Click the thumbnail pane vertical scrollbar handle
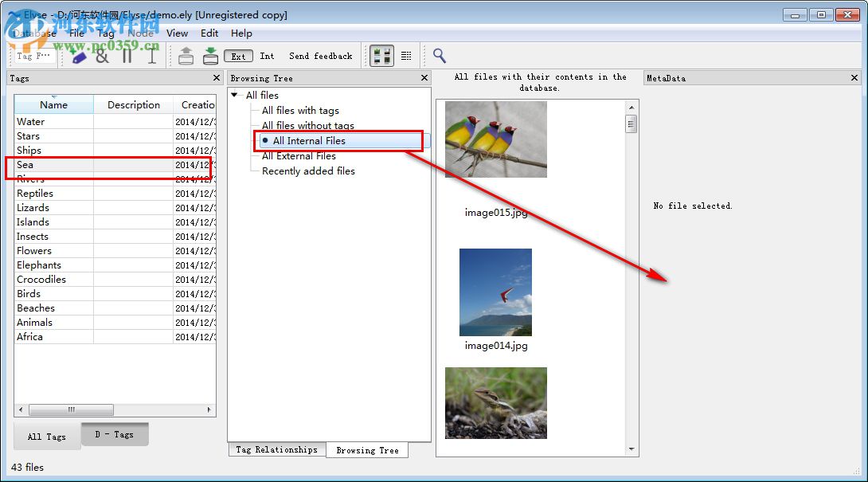The height and width of the screenshot is (482, 868). [631, 123]
